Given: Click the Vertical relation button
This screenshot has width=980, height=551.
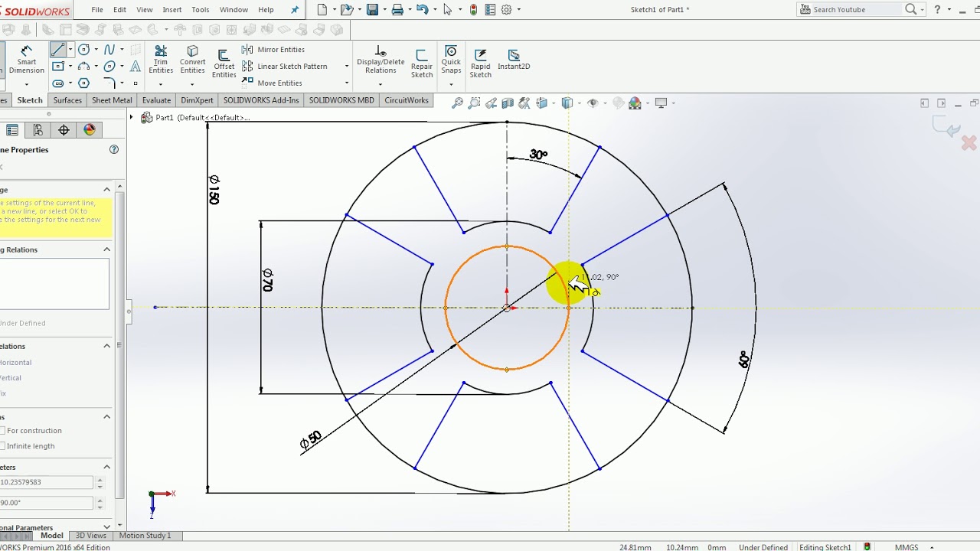Looking at the screenshot, I should (x=11, y=378).
